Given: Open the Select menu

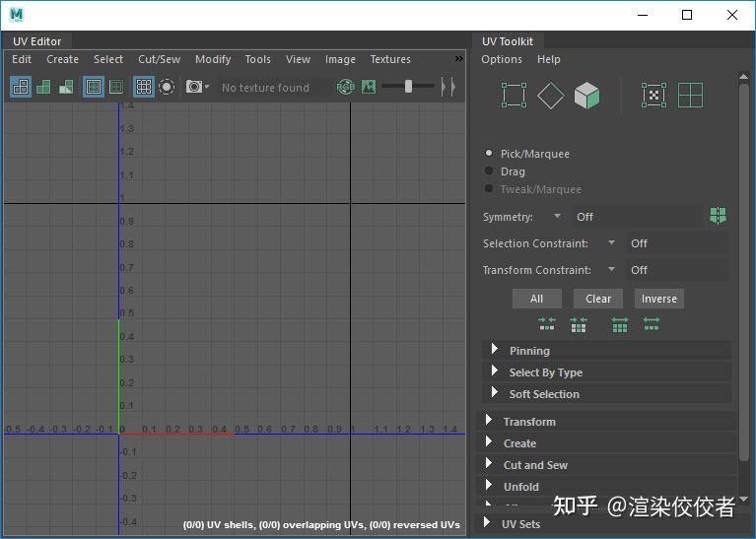Looking at the screenshot, I should (108, 59).
